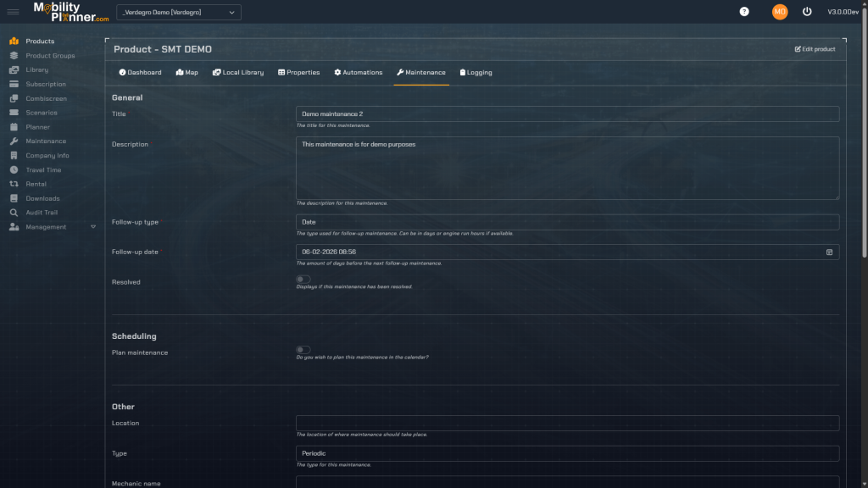The width and height of the screenshot is (868, 488).
Task: Open the Verdegro Demo company dropdown
Action: (178, 12)
